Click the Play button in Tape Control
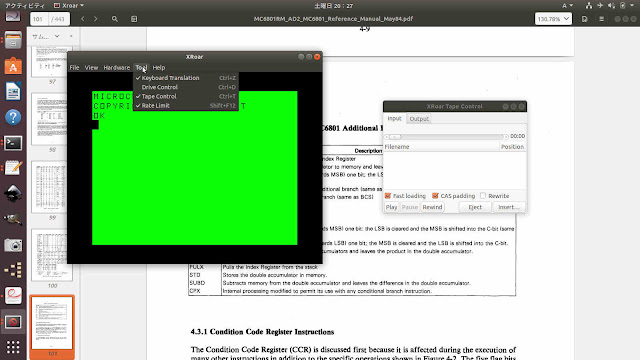The image size is (640, 360). point(391,207)
